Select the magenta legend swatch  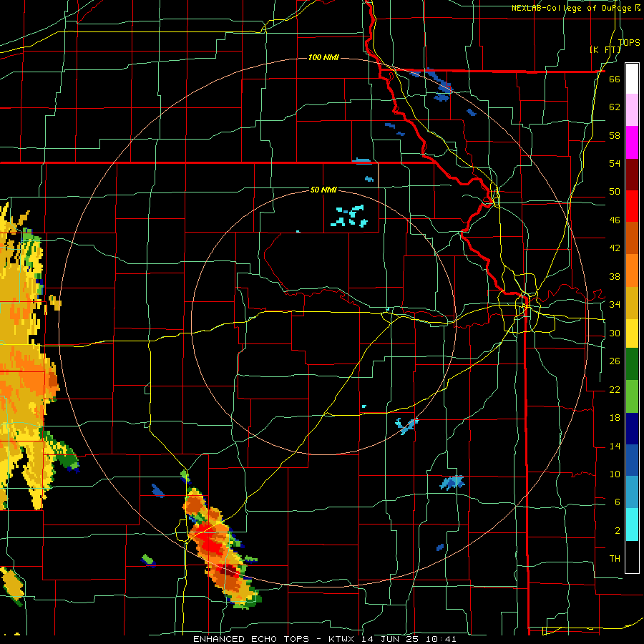coord(632,142)
